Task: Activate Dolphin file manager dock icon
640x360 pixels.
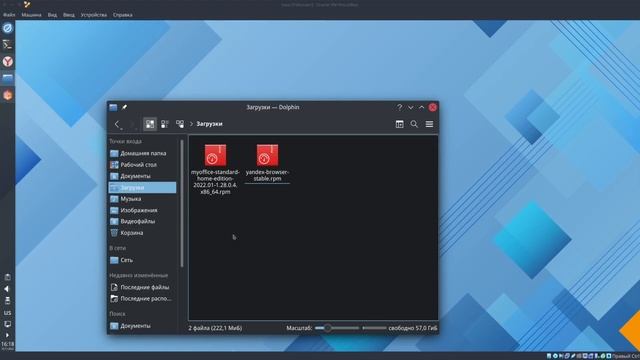Action: 8,78
